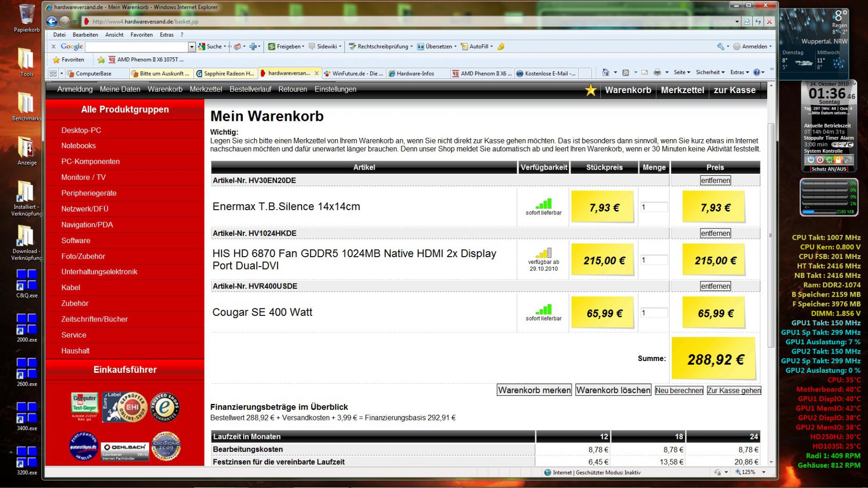
Task: Switch to the ComputerBase tab
Action: click(x=96, y=73)
